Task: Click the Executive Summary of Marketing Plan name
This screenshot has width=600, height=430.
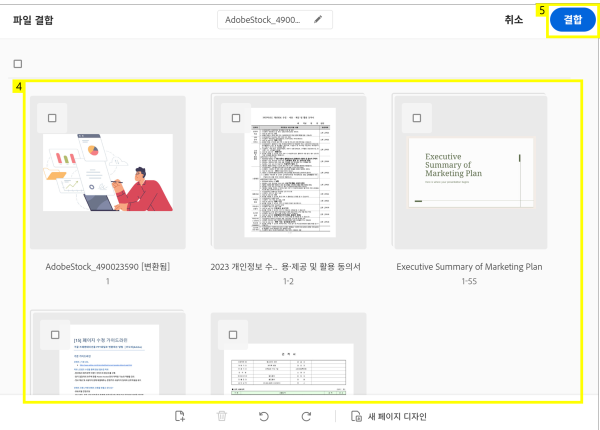Action: pyautogui.click(x=469, y=267)
